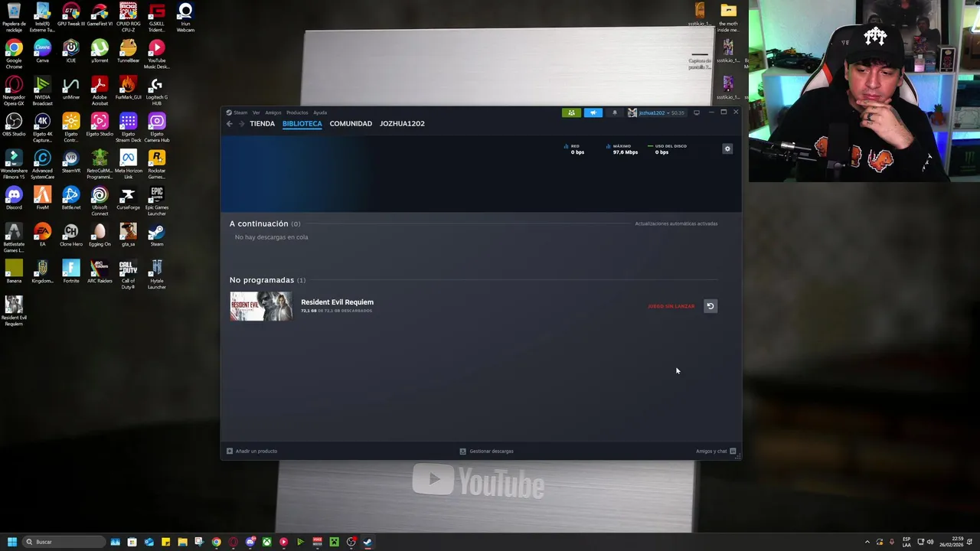The image size is (980, 551).
Task: Open the Ayuda menu
Action: (x=320, y=112)
